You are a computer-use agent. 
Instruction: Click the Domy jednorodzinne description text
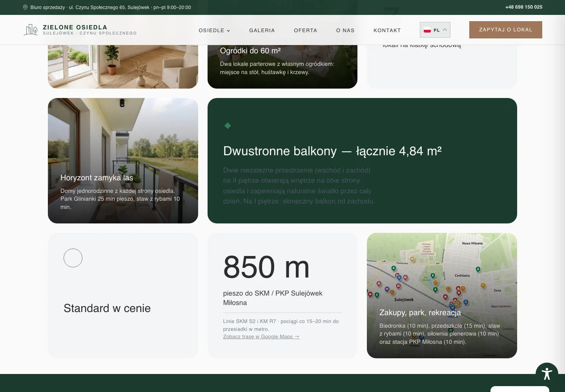[x=120, y=199]
